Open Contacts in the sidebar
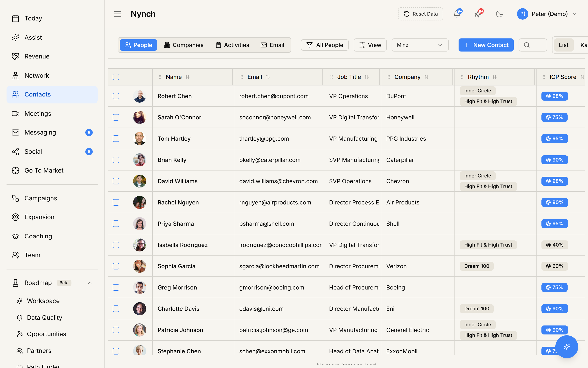The image size is (588, 368). pyautogui.click(x=52, y=94)
